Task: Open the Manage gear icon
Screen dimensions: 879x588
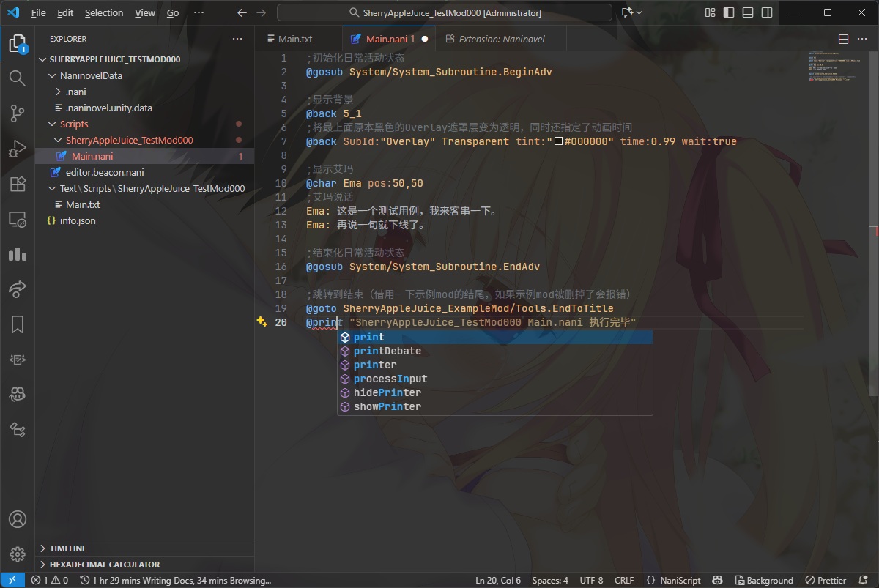Action: tap(16, 554)
